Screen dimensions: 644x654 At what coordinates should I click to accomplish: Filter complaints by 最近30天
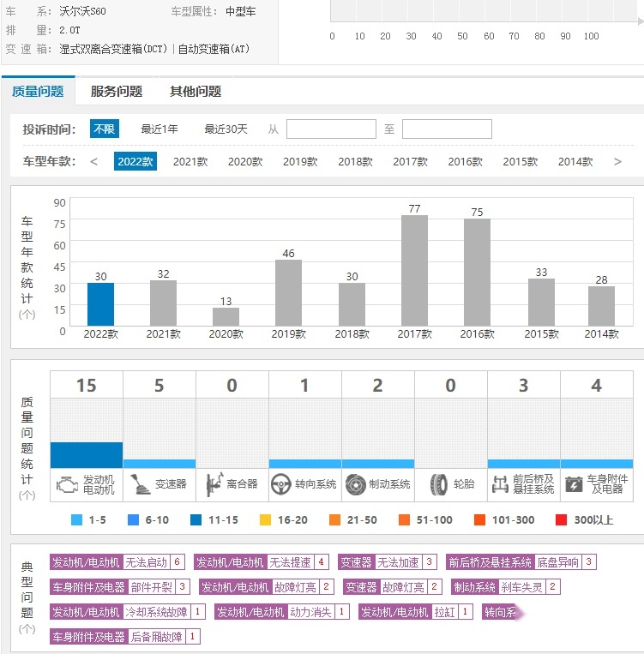click(x=226, y=129)
